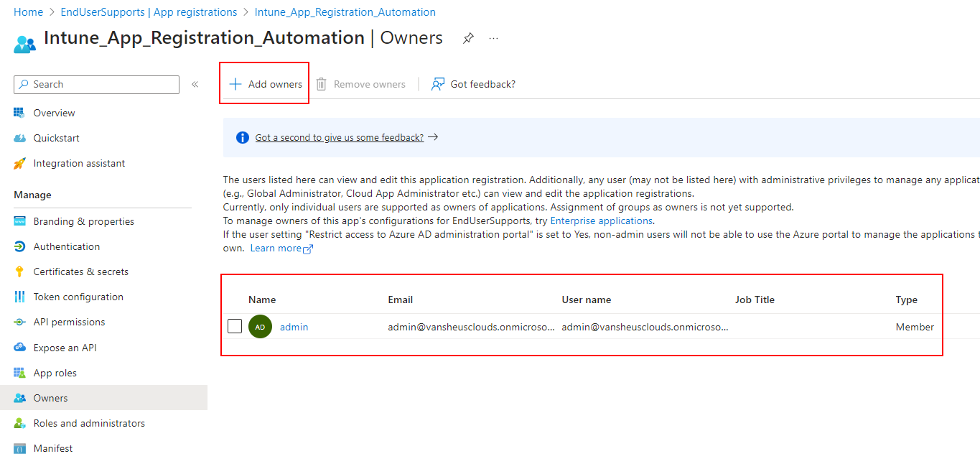The width and height of the screenshot is (980, 464).
Task: Open the Got feedback? option
Action: click(473, 84)
